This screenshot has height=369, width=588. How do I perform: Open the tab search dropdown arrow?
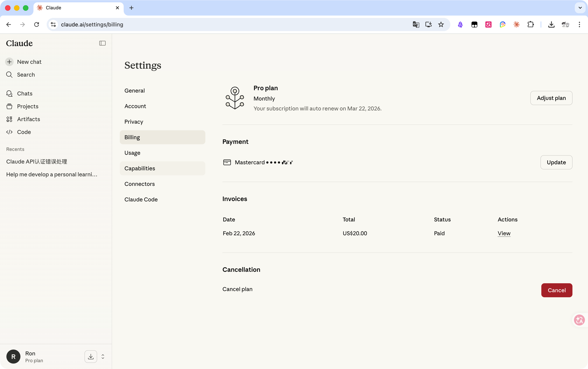click(580, 8)
